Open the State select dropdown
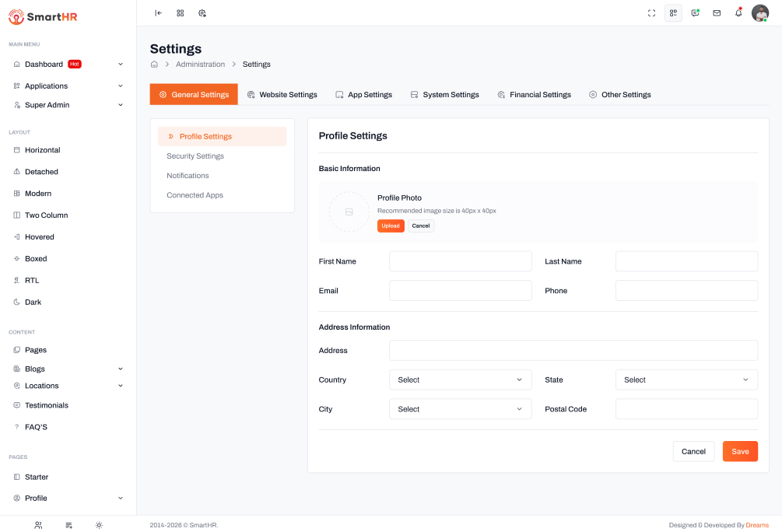Viewport: 782px width, 532px height. [686, 380]
